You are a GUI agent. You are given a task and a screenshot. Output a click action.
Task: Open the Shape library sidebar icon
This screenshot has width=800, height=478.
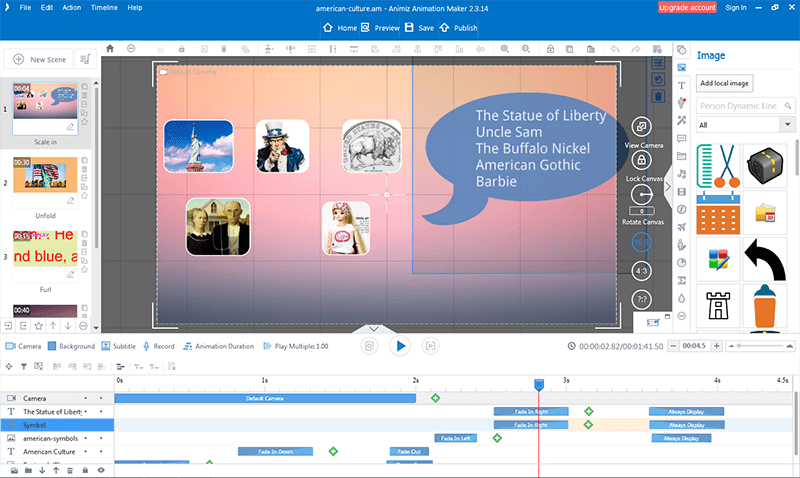pos(682,49)
